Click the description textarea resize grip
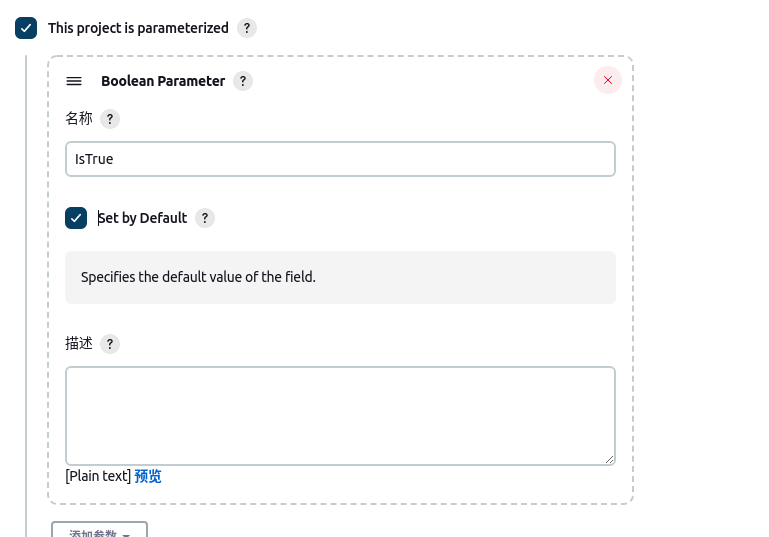This screenshot has width=769, height=537. tap(609, 459)
